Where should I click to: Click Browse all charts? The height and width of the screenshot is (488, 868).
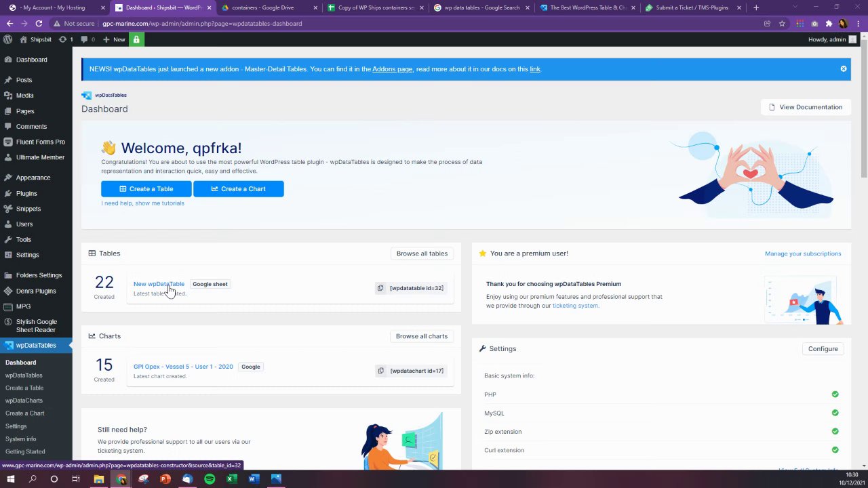[x=422, y=336]
